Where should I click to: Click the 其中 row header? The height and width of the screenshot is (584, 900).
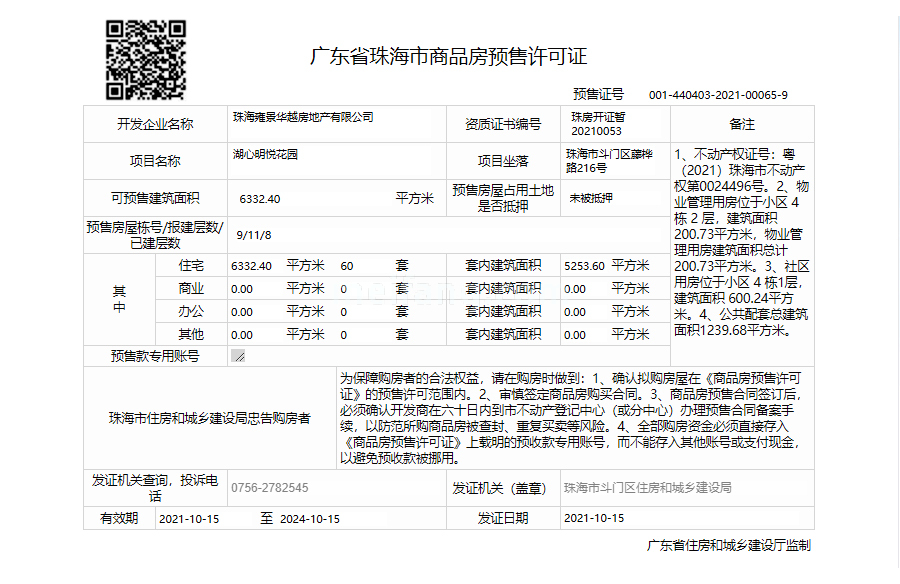(x=119, y=299)
